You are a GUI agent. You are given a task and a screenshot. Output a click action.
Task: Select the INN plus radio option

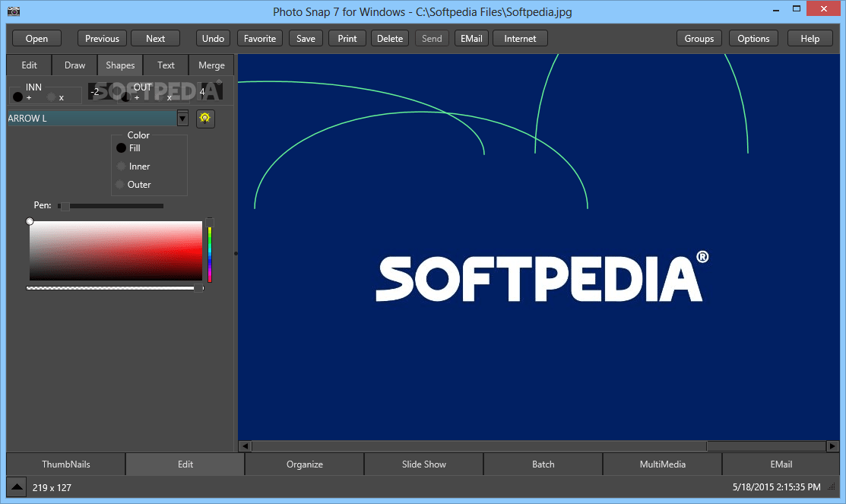tap(17, 97)
